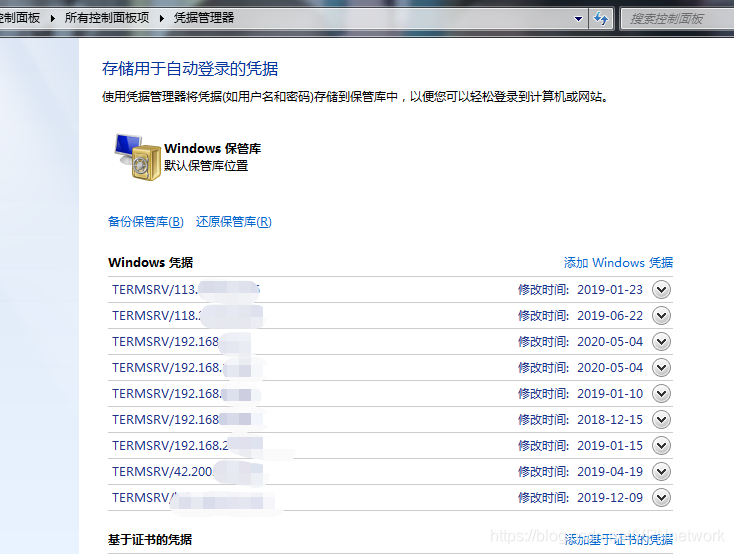Click 添加基于证书的凭据 link

tap(618, 539)
